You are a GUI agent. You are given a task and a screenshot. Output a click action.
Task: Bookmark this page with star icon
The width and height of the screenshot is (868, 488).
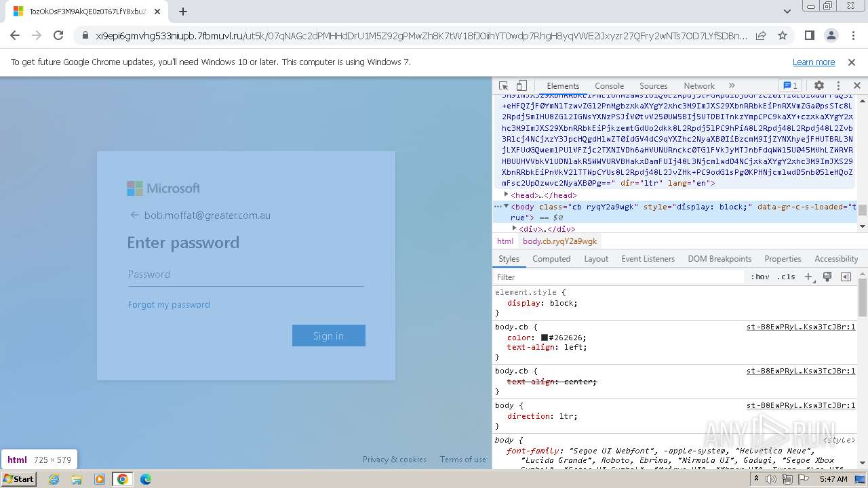[x=783, y=35]
